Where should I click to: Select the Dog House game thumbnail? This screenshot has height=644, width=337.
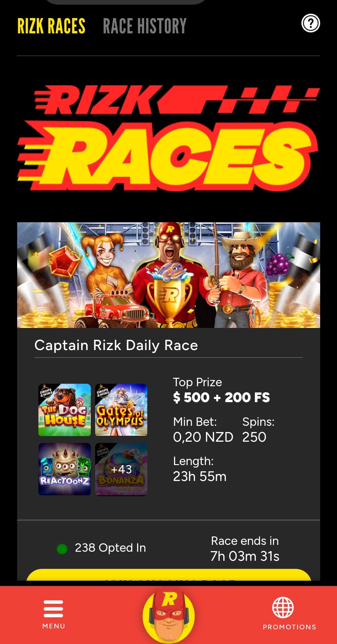(x=65, y=410)
